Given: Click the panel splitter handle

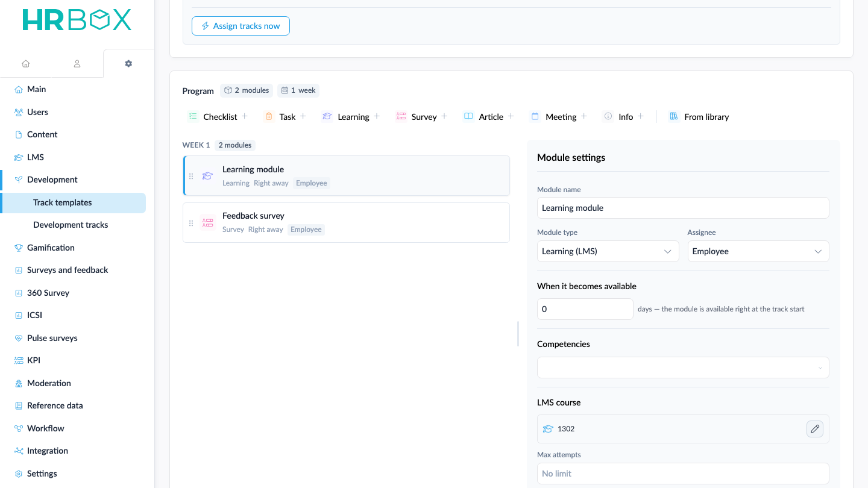Looking at the screenshot, I should (x=518, y=334).
